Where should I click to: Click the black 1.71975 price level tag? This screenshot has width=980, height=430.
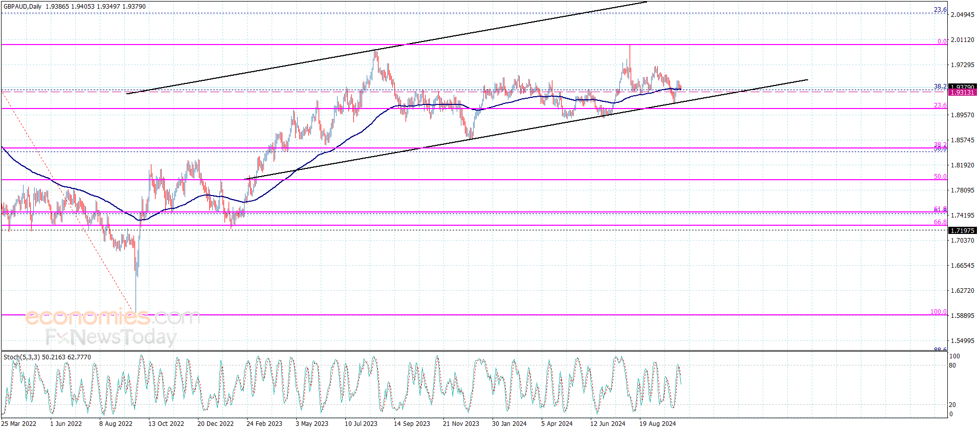tap(963, 231)
